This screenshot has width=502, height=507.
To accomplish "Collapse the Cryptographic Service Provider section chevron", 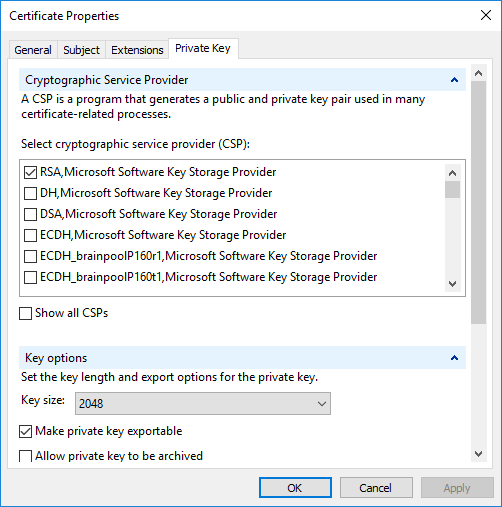I will (454, 80).
